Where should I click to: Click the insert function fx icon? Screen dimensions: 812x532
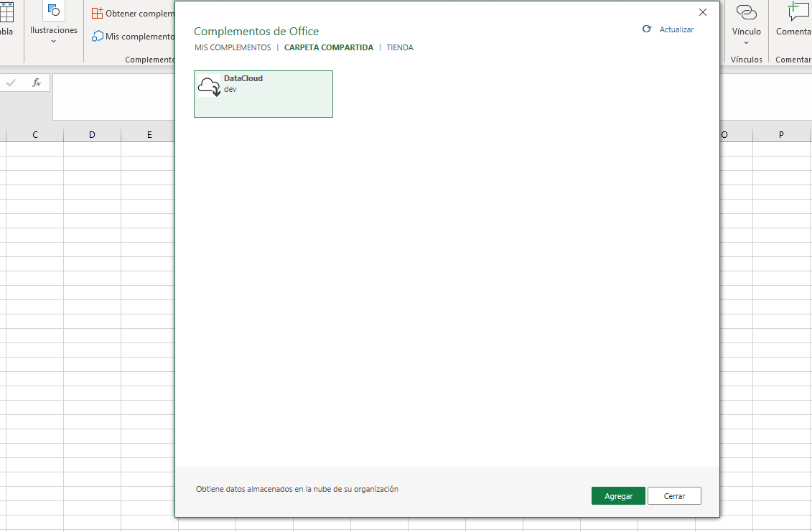coord(37,83)
